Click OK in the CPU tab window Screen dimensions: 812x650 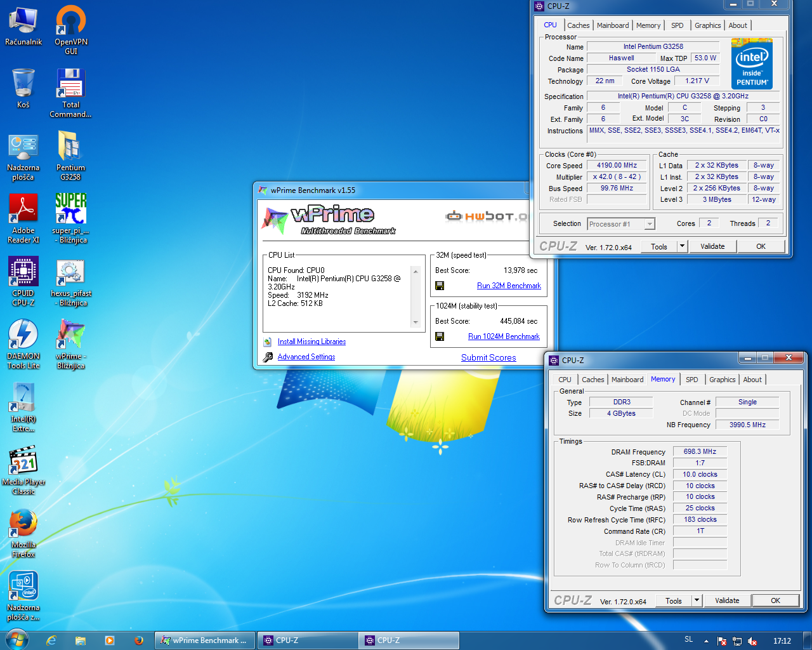pos(761,246)
